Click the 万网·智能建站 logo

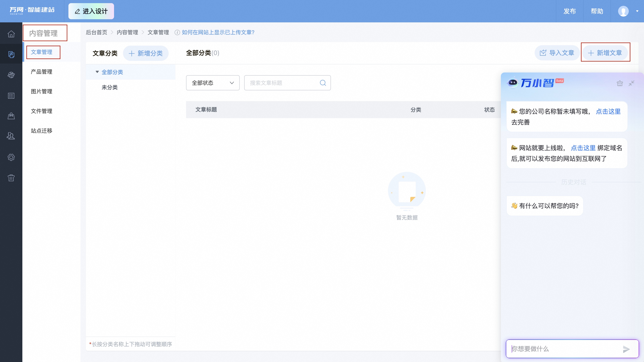[x=32, y=10]
